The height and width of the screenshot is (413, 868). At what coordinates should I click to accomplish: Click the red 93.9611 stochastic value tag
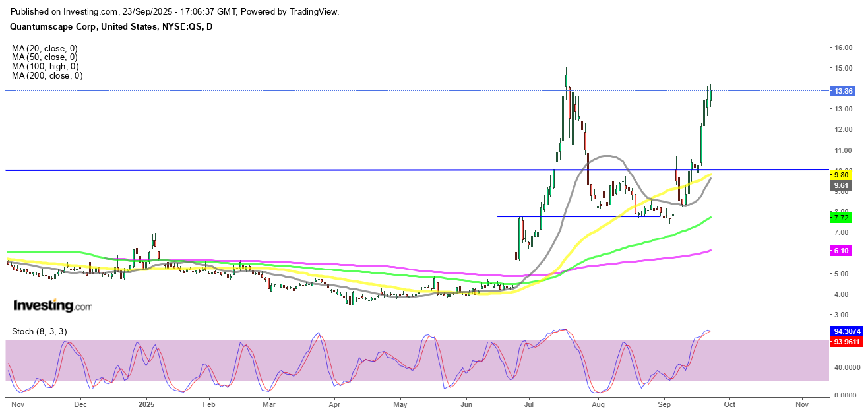tap(846, 341)
